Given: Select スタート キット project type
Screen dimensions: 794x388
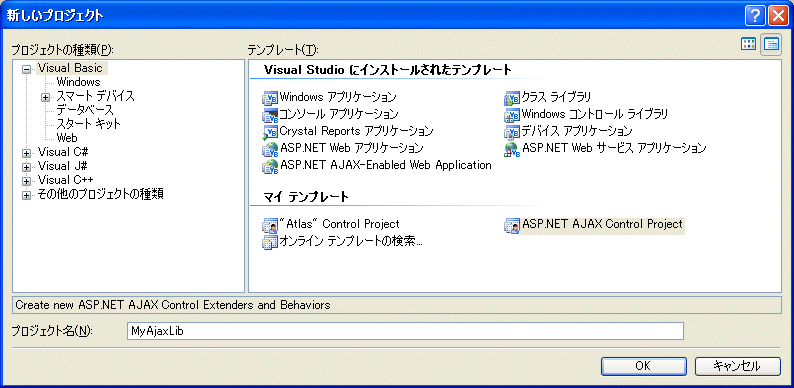Looking at the screenshot, I should 89,124.
